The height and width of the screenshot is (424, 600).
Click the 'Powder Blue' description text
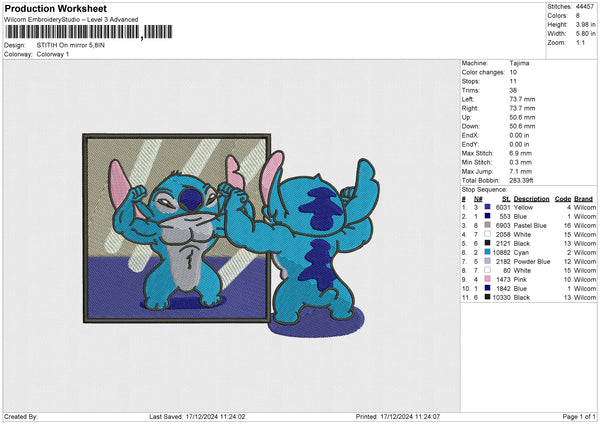[x=532, y=262]
